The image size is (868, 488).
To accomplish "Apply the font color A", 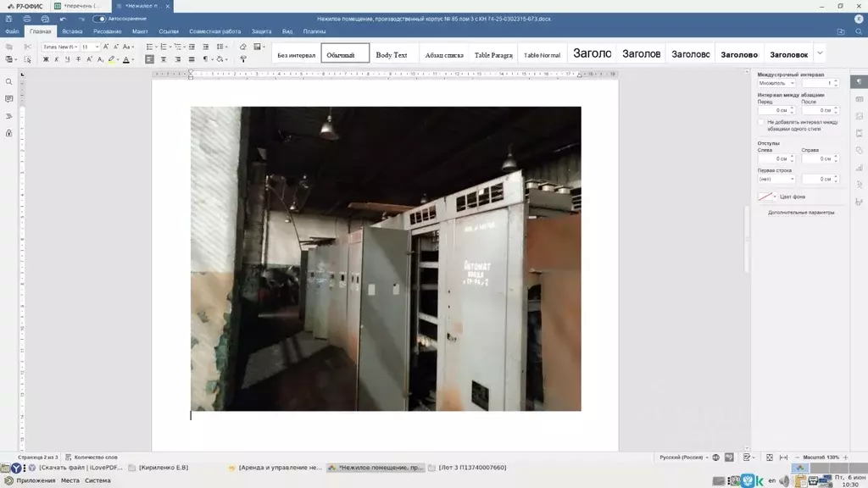I will tap(126, 59).
